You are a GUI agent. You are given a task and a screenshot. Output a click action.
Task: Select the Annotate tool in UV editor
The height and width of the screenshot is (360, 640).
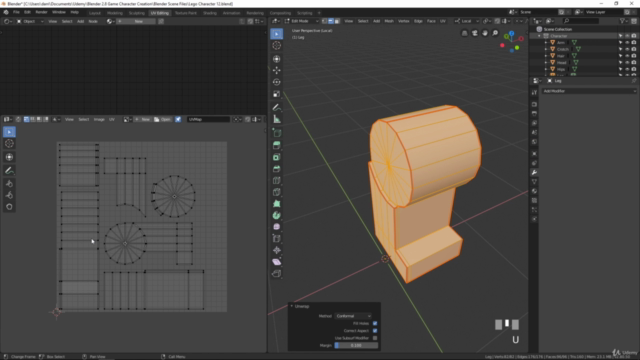pos(9,171)
